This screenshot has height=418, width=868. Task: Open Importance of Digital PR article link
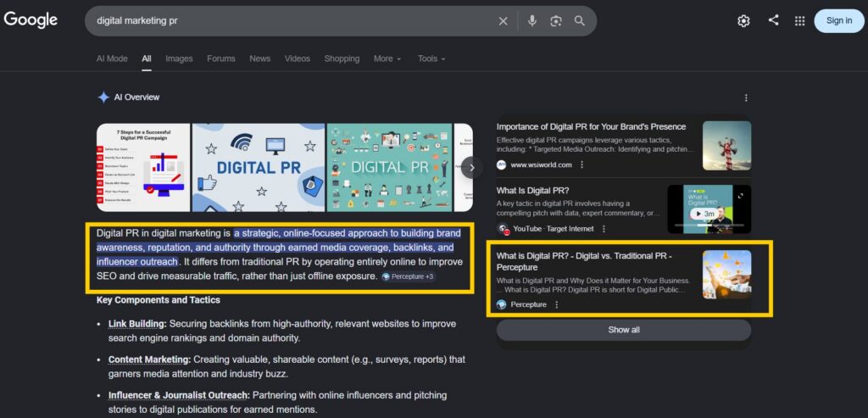click(x=591, y=127)
